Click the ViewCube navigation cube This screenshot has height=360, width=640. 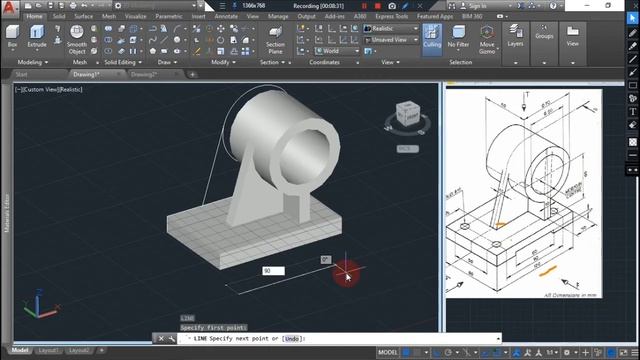(408, 114)
